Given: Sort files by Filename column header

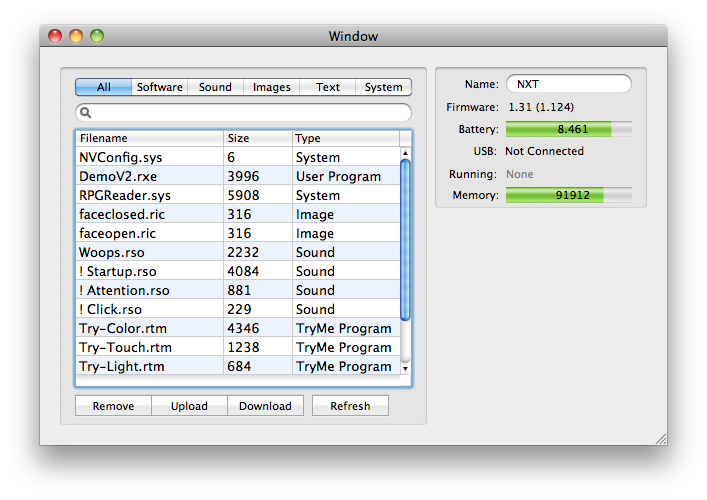Looking at the screenshot, I should pos(150,138).
